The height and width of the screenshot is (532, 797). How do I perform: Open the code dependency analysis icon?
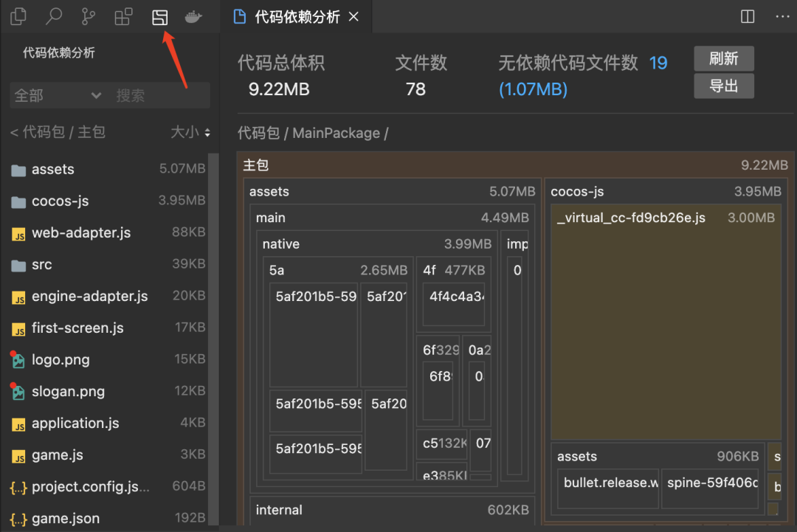click(x=159, y=17)
